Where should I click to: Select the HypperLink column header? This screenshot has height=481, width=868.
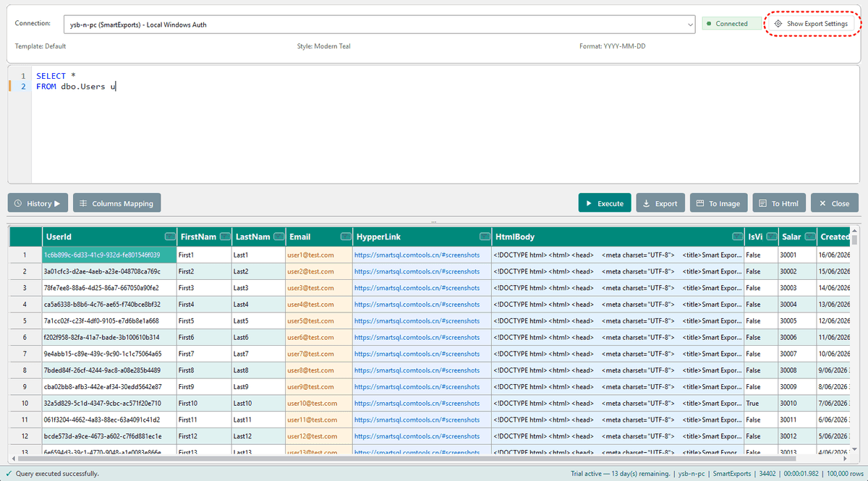(x=422, y=237)
